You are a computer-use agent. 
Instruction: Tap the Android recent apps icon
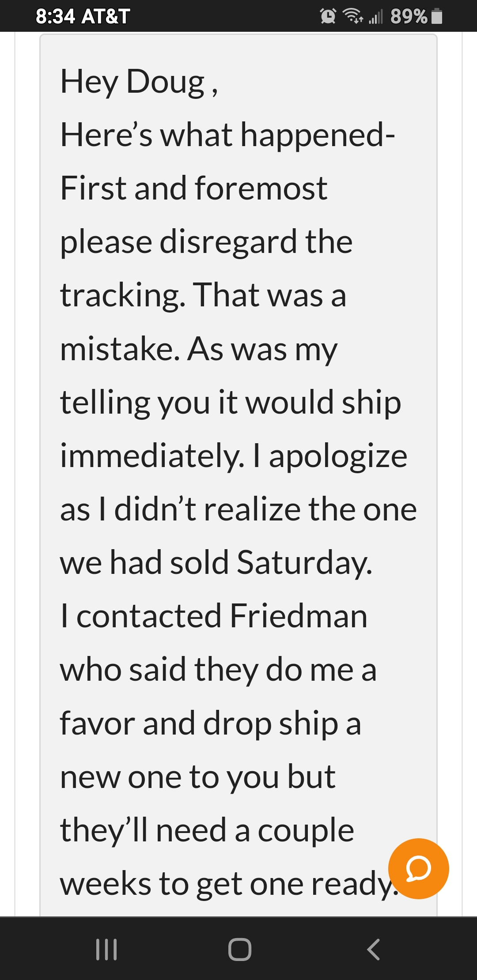(x=106, y=949)
